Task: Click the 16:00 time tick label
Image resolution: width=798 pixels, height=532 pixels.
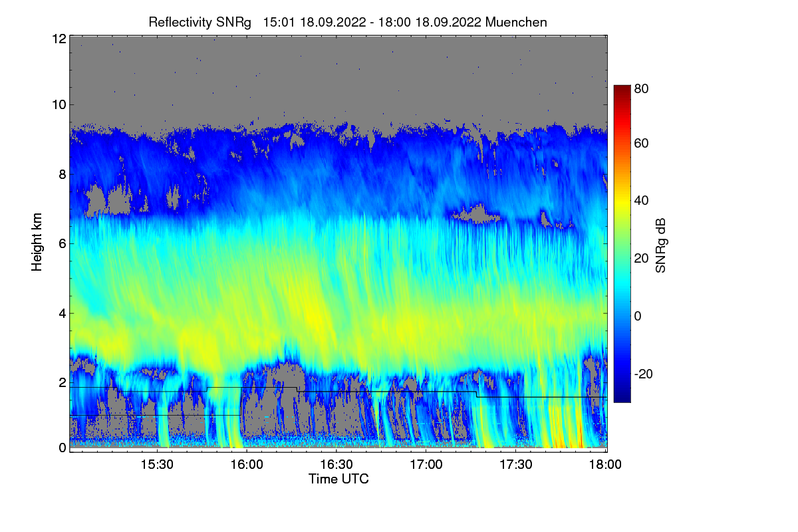Action: (246, 464)
